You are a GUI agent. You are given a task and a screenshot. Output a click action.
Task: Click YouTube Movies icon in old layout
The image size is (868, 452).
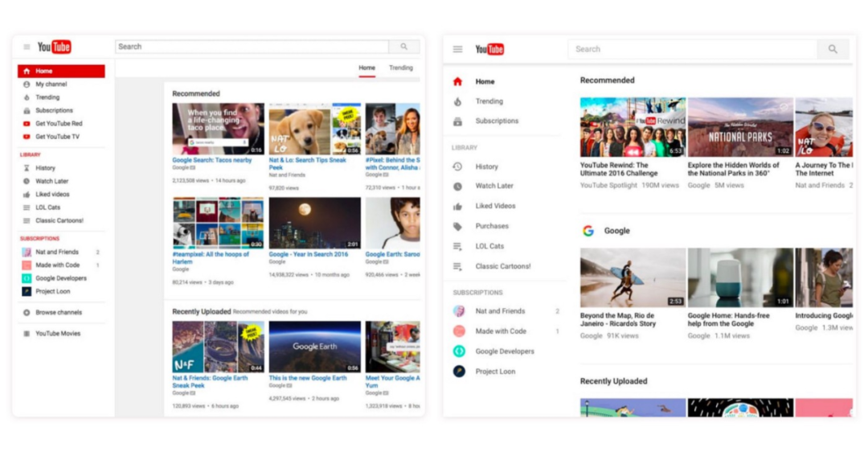coord(27,334)
